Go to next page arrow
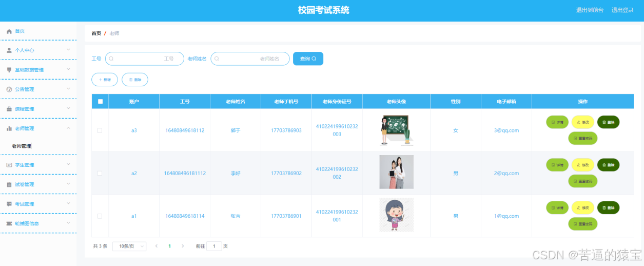The height and width of the screenshot is (266, 644). pos(183,246)
